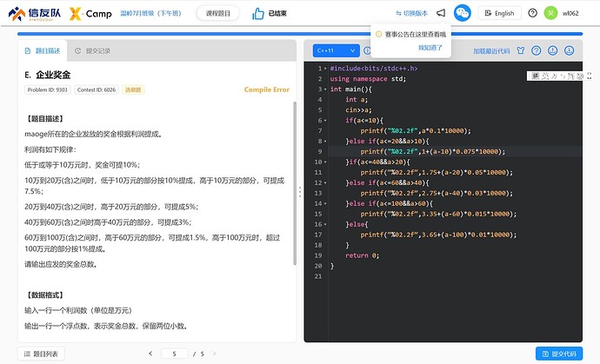This screenshot has height=364, width=600.
Task: Collapse code fold at line 16
Action: [325, 224]
